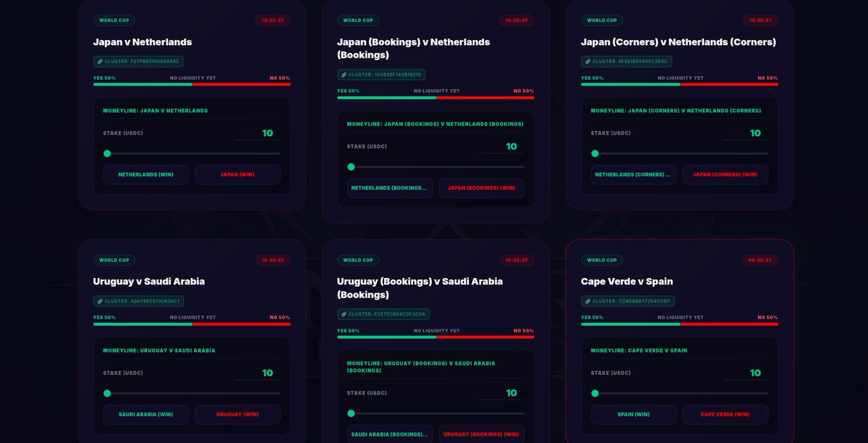Image resolution: width=868 pixels, height=443 pixels.
Task: Click the 15:25:37 countdown on Uruguay v Saudi Arabia
Action: click(x=273, y=260)
